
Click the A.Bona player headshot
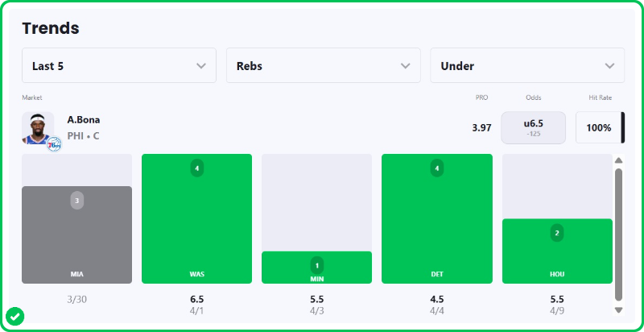[37, 127]
